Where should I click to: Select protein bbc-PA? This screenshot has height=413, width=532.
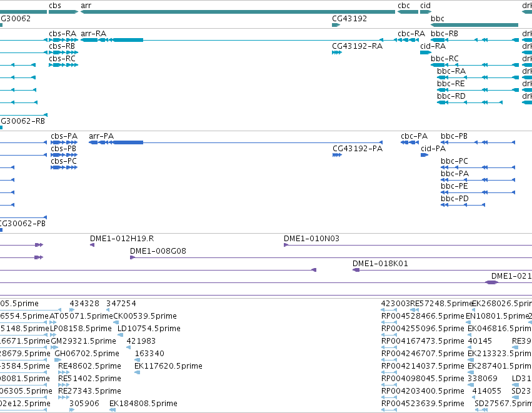454,174
